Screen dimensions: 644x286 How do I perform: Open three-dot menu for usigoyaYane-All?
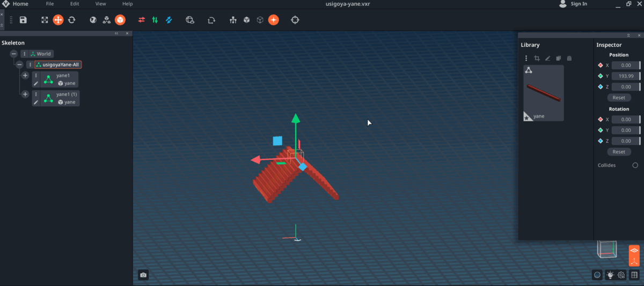point(30,64)
